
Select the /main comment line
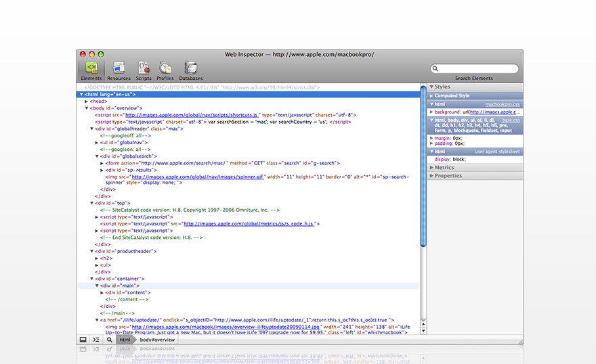[x=117, y=313]
